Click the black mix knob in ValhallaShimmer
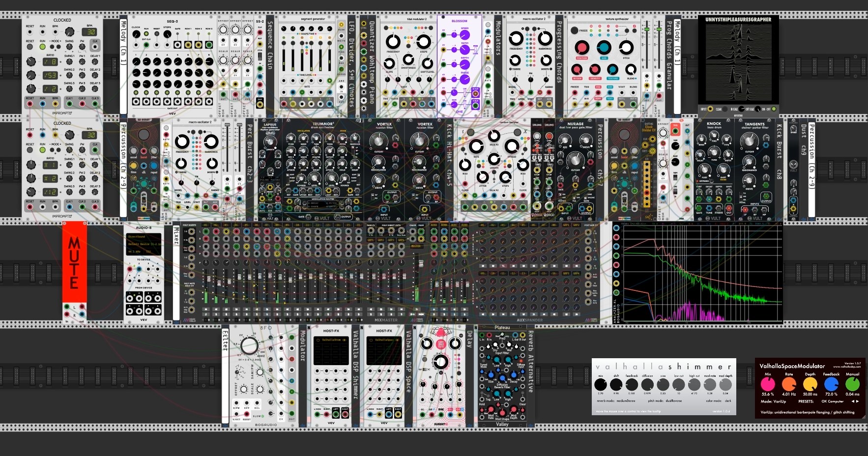The width and height of the screenshot is (868, 456). [x=601, y=384]
